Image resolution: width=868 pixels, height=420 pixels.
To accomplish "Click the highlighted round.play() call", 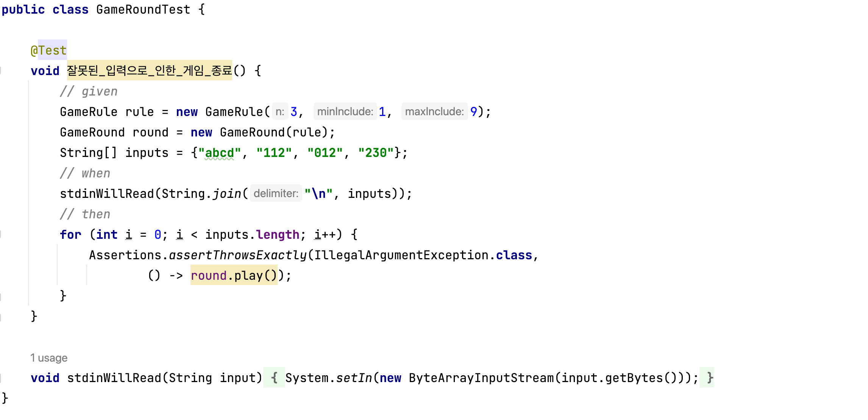I will pos(234,276).
